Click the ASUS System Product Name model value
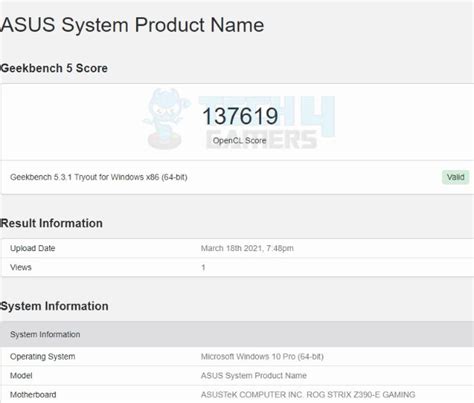This screenshot has width=474, height=403. pyautogui.click(x=254, y=376)
